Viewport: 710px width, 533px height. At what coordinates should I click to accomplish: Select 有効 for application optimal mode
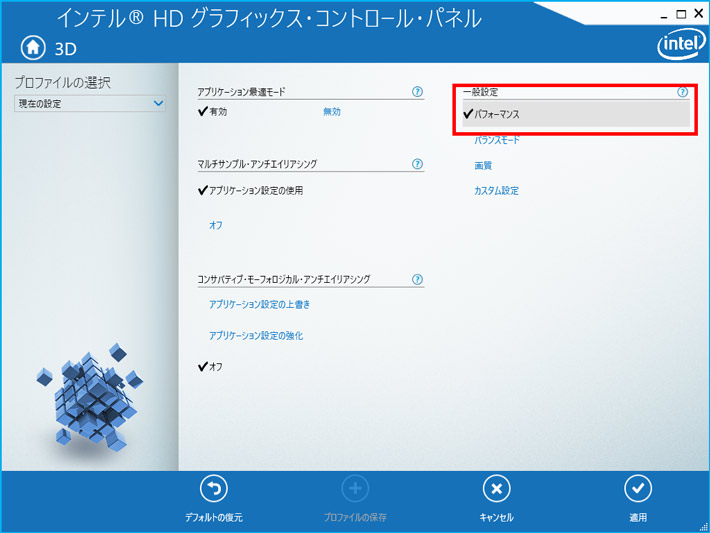tap(213, 111)
